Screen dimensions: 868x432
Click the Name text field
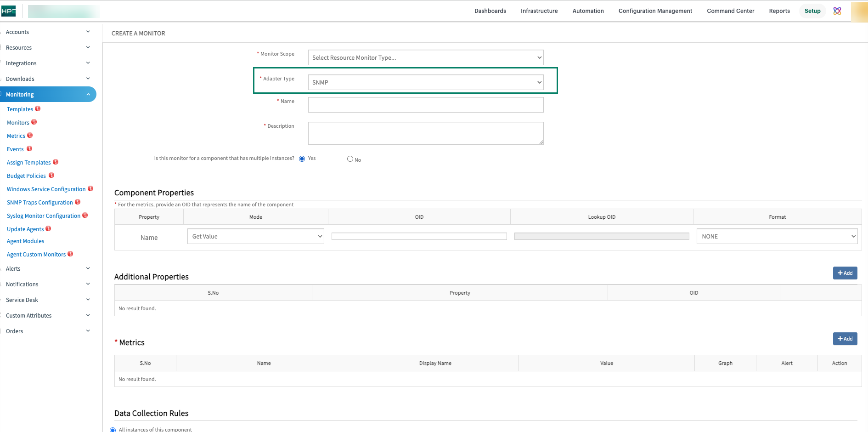click(x=425, y=105)
